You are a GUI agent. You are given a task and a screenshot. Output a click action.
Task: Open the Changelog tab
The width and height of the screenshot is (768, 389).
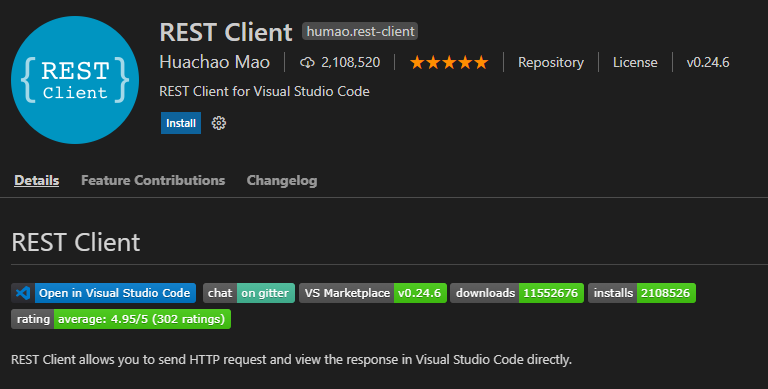coord(282,181)
